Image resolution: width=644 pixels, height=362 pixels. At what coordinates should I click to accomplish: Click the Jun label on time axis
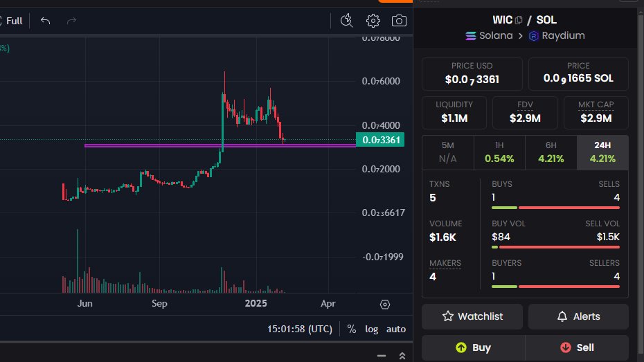pos(84,303)
